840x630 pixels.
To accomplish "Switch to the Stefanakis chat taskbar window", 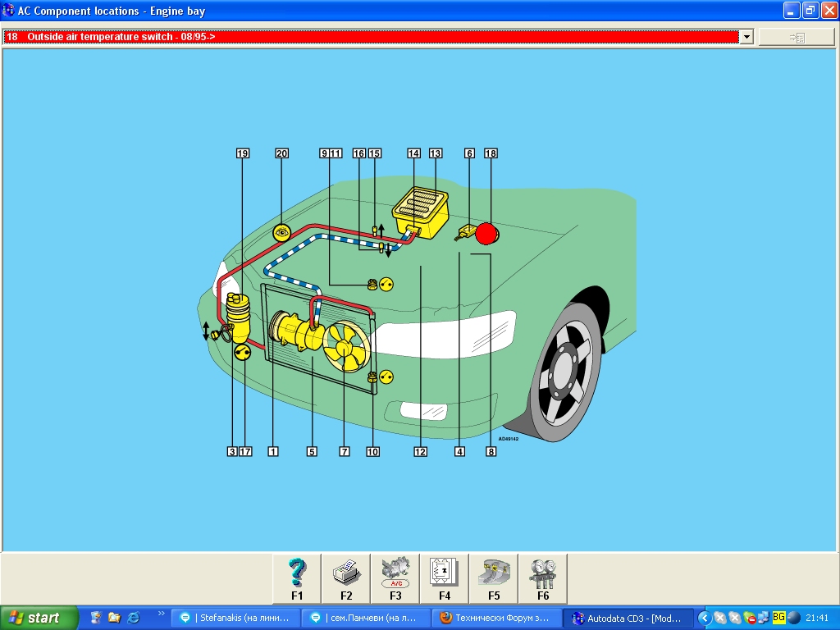I will tap(236, 618).
